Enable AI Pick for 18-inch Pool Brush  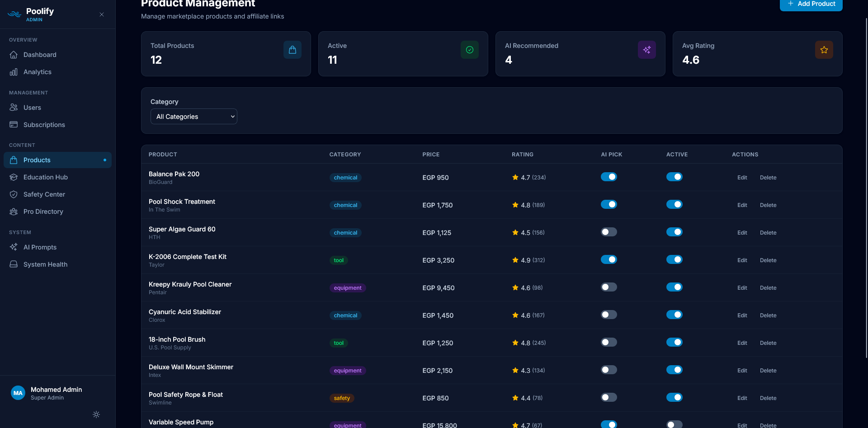[609, 342]
